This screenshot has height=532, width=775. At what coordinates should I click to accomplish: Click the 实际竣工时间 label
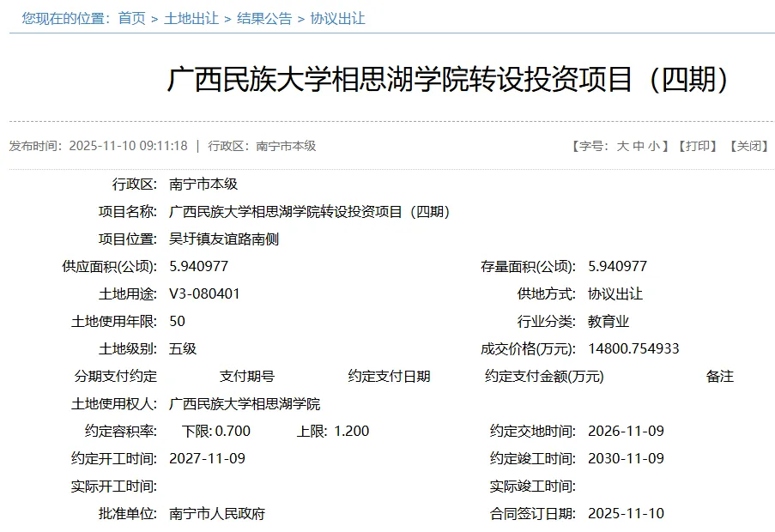(x=532, y=487)
